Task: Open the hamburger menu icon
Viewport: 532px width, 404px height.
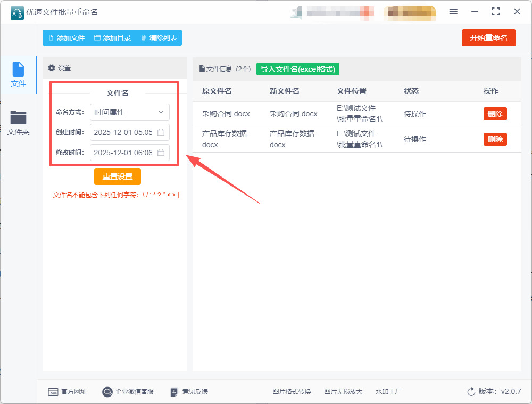Action: pos(453,12)
